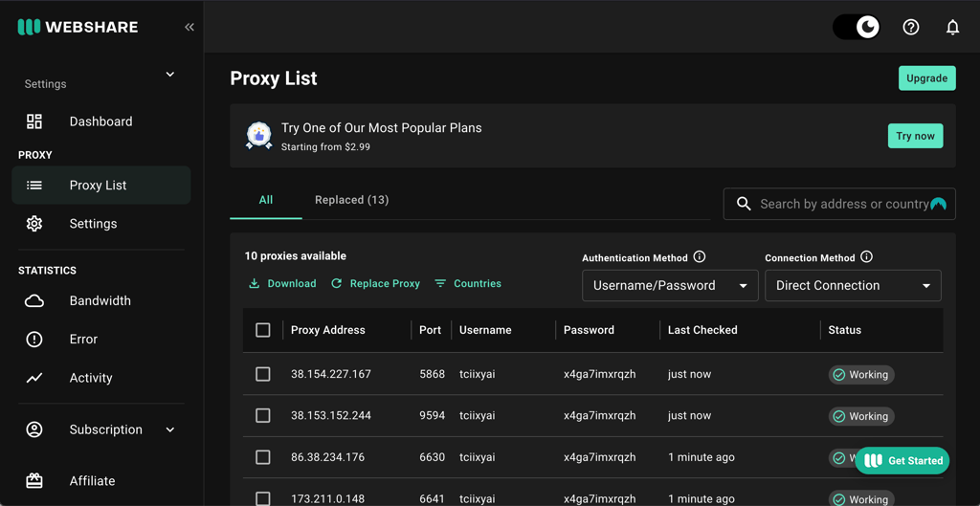Open Error statistics
Viewport: 980px width, 506px height.
pyautogui.click(x=101, y=340)
